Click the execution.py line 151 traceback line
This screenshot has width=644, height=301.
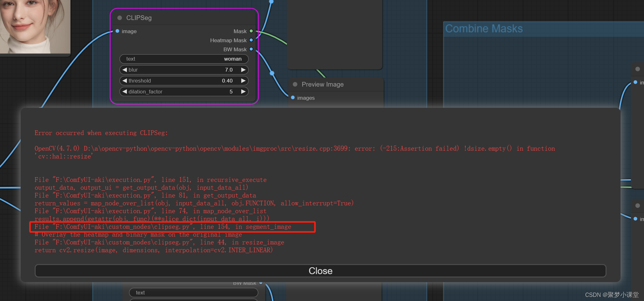pyautogui.click(x=150, y=180)
